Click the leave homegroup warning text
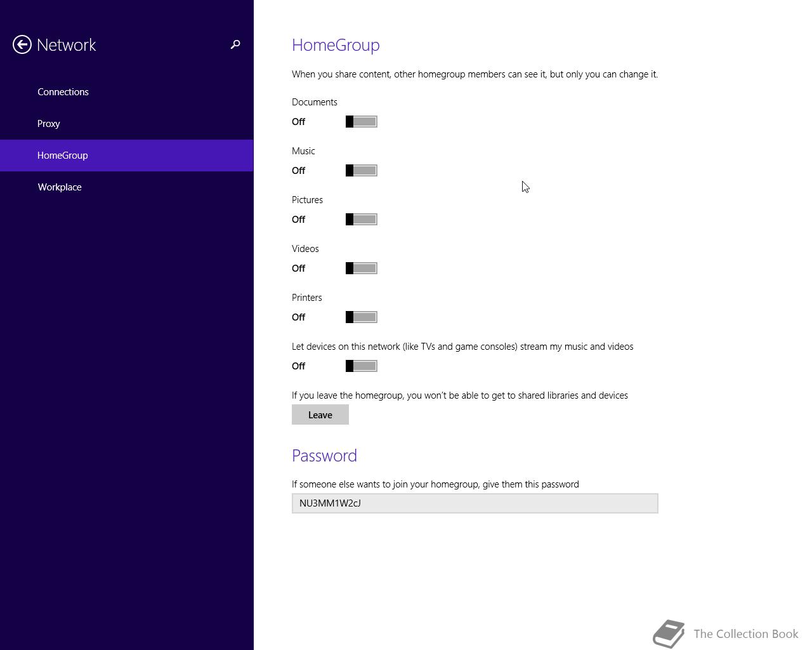Screen dimensions: 812x650 pos(460,395)
